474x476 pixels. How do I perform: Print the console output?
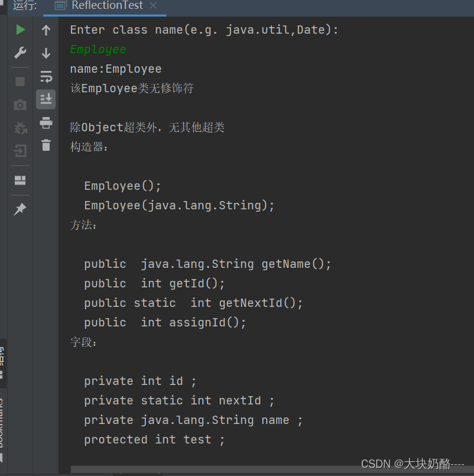point(46,122)
